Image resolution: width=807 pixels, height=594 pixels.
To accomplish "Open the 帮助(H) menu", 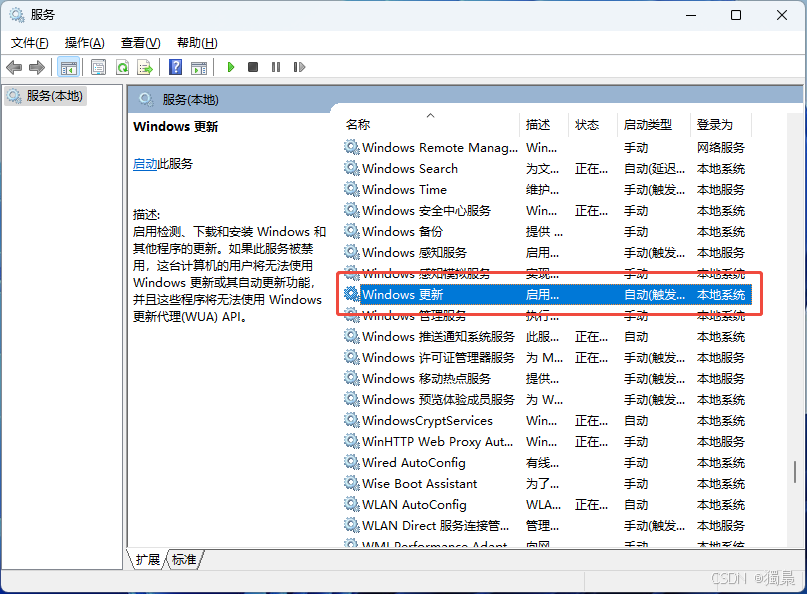I will [x=197, y=43].
